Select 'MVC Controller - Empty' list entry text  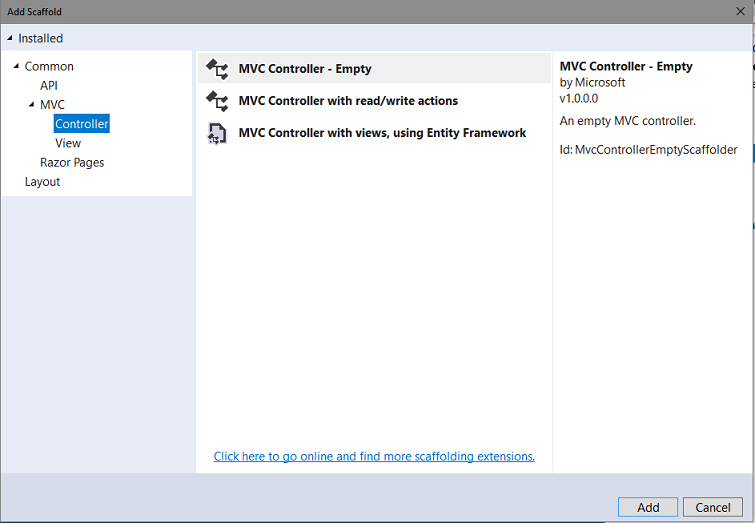pos(305,69)
